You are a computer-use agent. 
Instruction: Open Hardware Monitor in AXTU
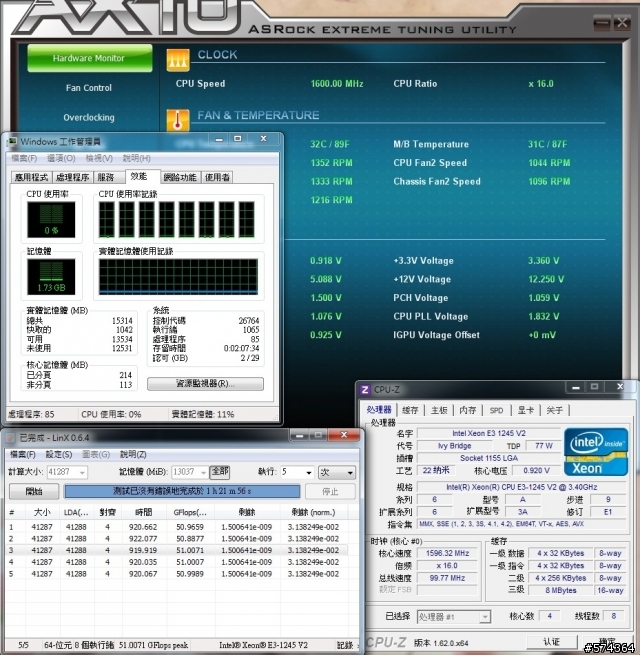(90, 58)
